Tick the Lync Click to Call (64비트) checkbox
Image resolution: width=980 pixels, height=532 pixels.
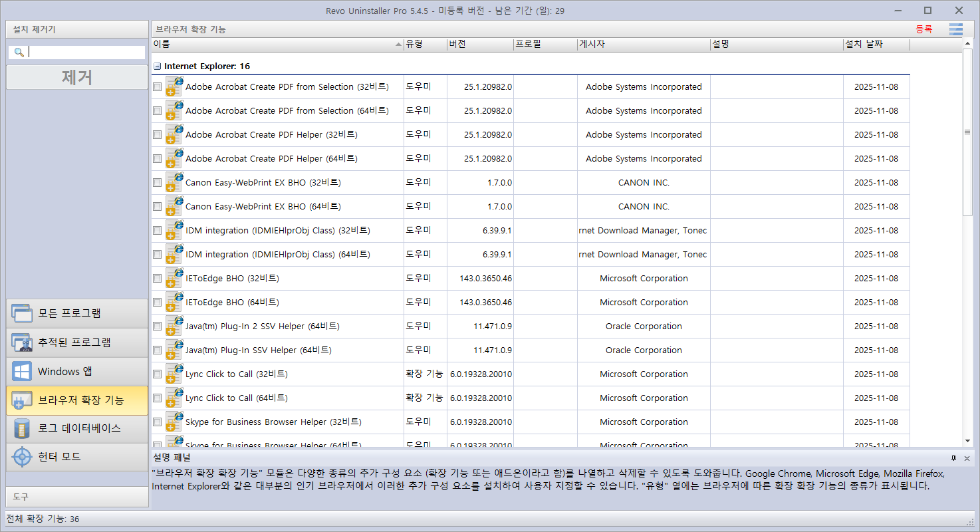pos(157,398)
